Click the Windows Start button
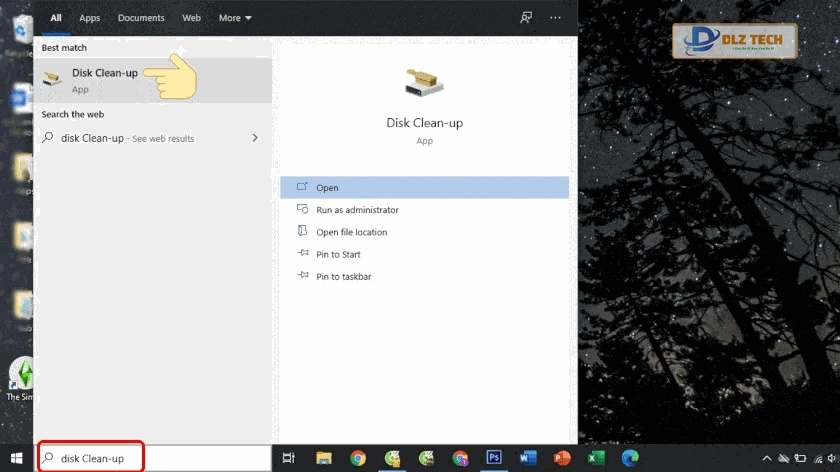Viewport: 840px width, 472px height. coord(16,458)
